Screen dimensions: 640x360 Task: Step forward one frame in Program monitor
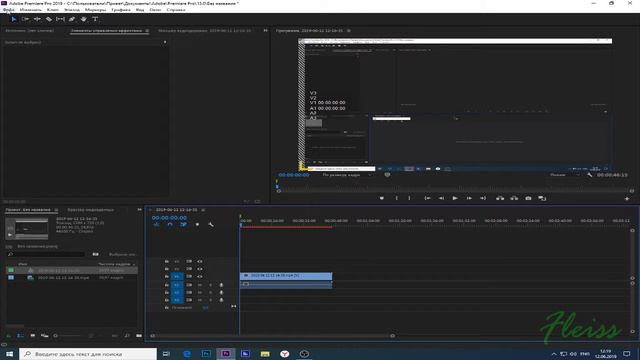point(469,198)
